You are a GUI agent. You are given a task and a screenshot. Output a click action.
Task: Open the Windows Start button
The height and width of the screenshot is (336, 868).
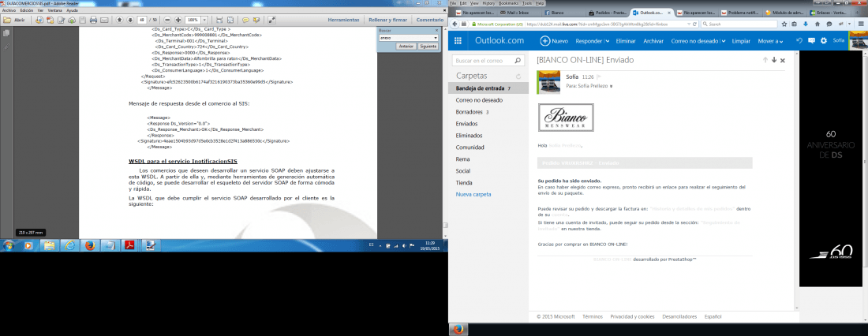[9, 245]
